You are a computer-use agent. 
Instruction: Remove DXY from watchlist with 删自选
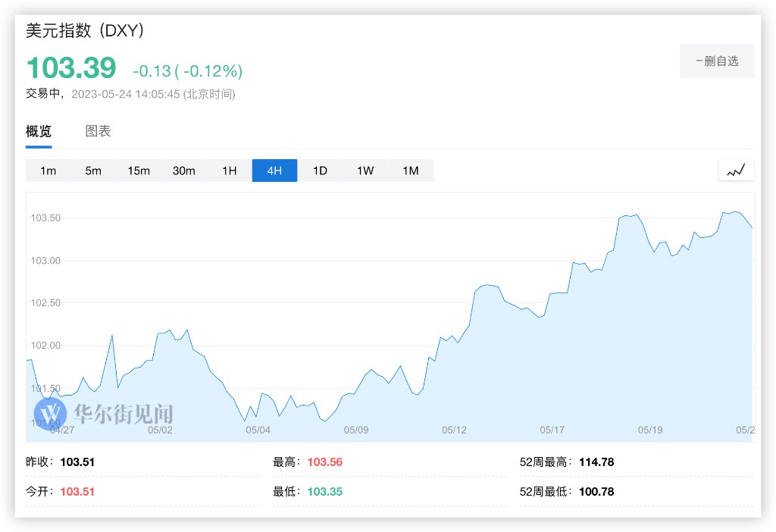(716, 61)
